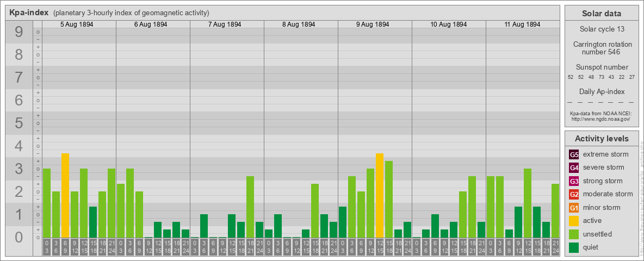Click the G5 extreme storm legend icon
Screen dimensions: 644x261
574,155
